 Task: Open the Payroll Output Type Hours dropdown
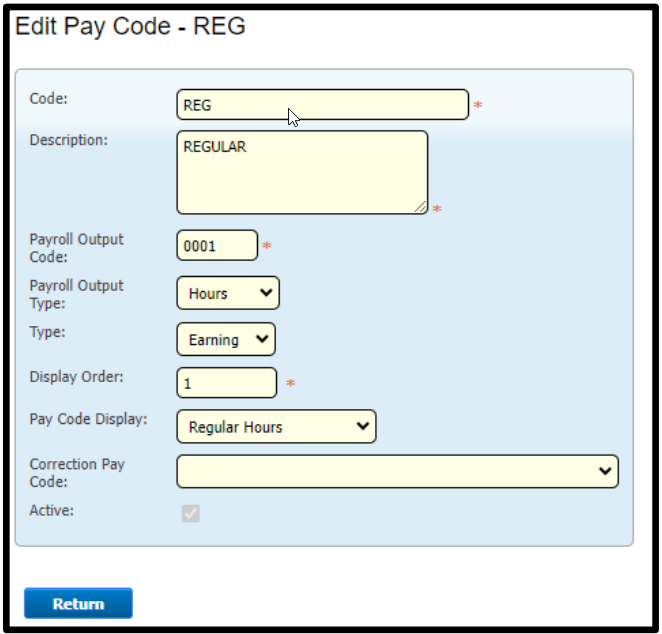click(228, 293)
